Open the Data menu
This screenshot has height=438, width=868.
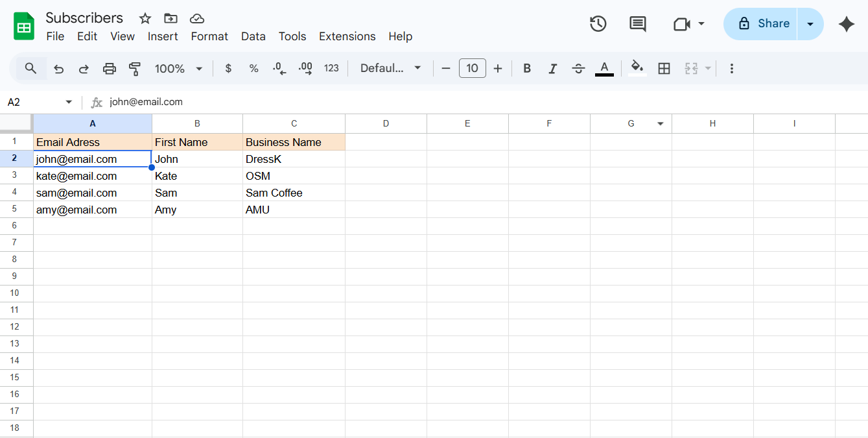[253, 36]
